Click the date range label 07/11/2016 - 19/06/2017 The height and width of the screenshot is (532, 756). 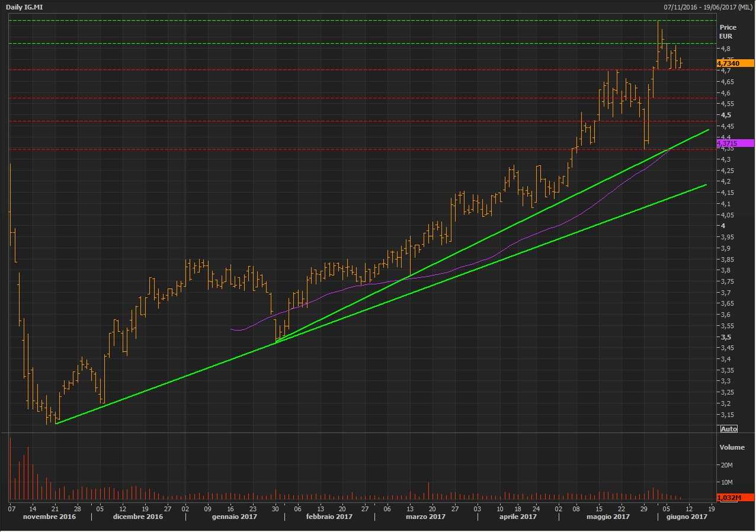(708, 7)
